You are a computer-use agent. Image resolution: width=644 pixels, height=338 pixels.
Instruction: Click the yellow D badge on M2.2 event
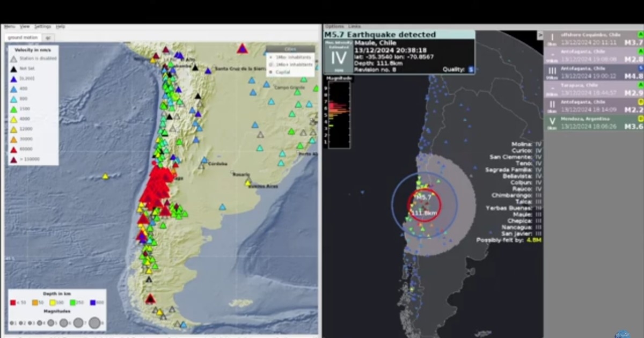640,101
